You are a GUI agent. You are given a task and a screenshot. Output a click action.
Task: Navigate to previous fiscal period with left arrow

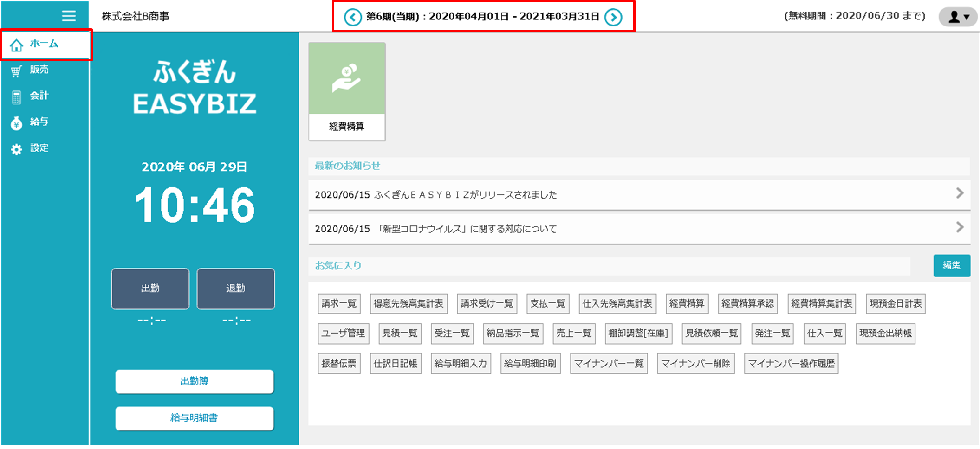[353, 17]
